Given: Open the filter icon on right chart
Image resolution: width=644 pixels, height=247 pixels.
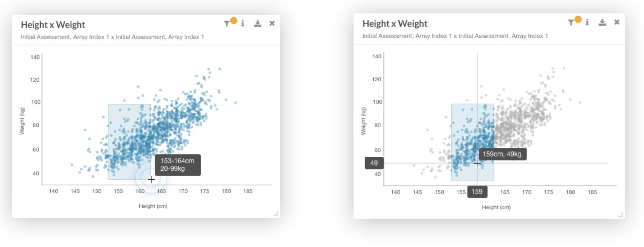Looking at the screenshot, I should coord(571,22).
